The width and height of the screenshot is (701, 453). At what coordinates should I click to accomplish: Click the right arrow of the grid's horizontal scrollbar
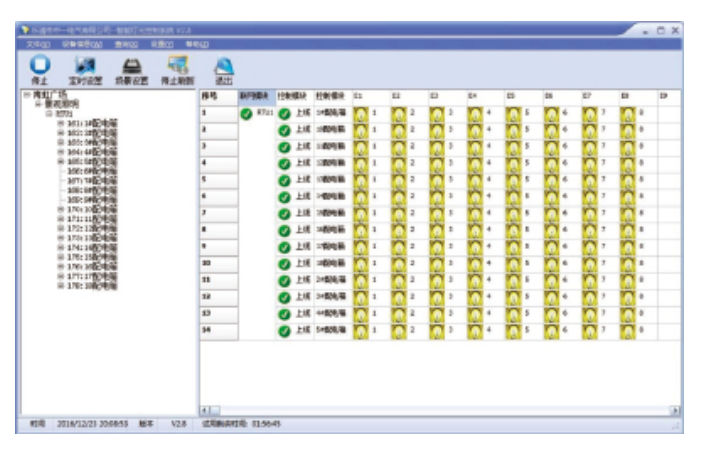point(674,410)
